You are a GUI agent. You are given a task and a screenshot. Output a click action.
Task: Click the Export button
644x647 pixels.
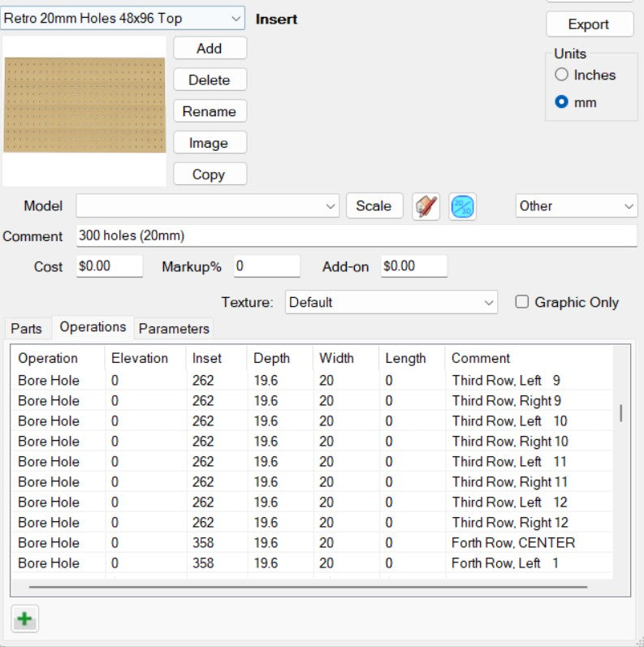click(589, 24)
